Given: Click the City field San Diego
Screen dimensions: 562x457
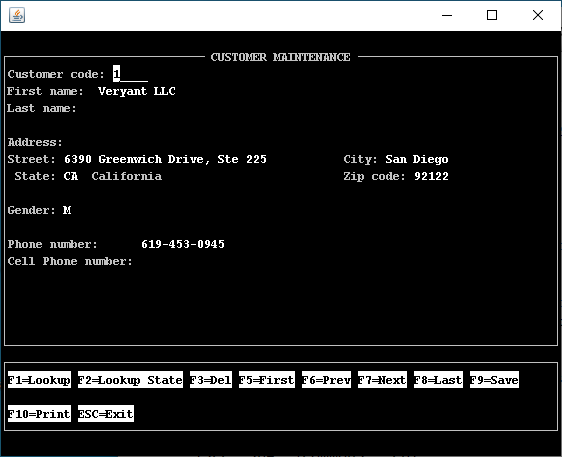Looking at the screenshot, I should [x=417, y=159].
